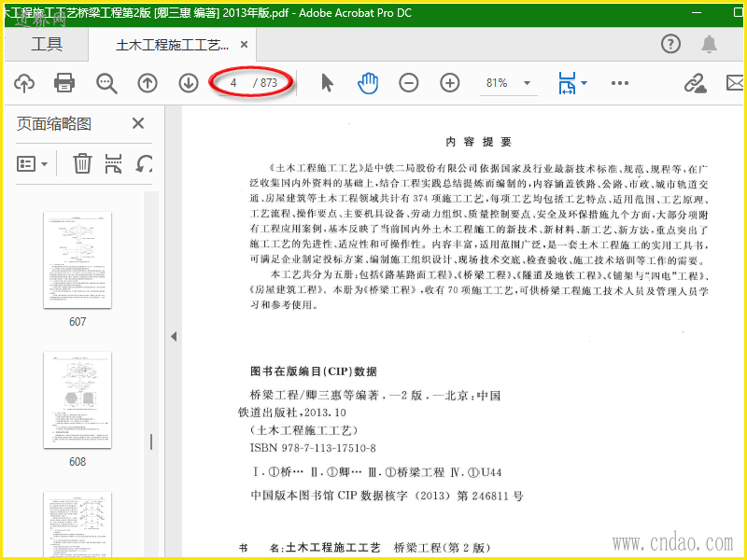Go to the next page arrow
Screen dimensions: 747x560
pos(189,83)
